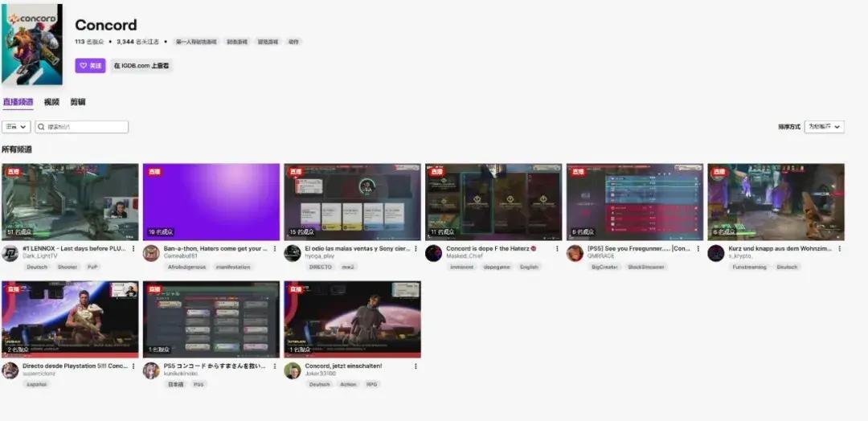Click the Deutsch tag under Dark_LightTV stream
Screen dimensions: 868x421
[36, 267]
